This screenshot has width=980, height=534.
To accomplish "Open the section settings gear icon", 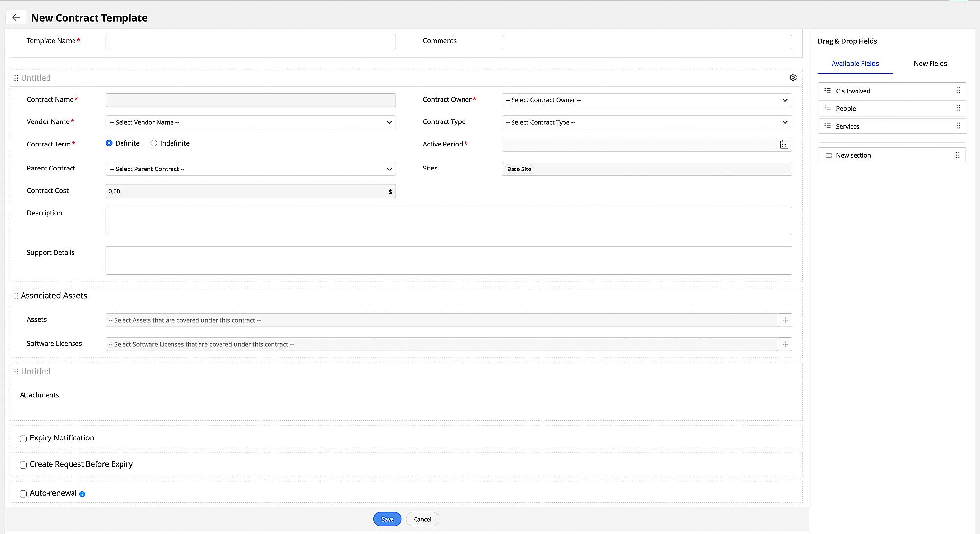I will pyautogui.click(x=793, y=78).
